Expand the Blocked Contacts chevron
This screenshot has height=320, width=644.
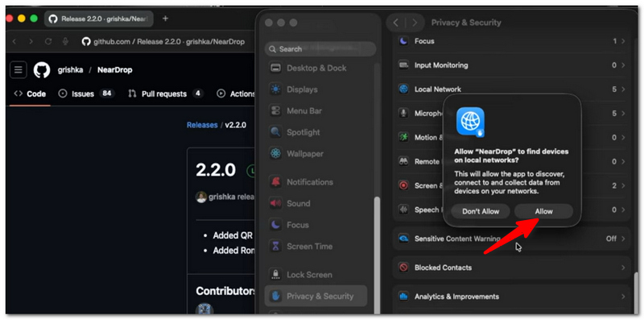pos(623,268)
